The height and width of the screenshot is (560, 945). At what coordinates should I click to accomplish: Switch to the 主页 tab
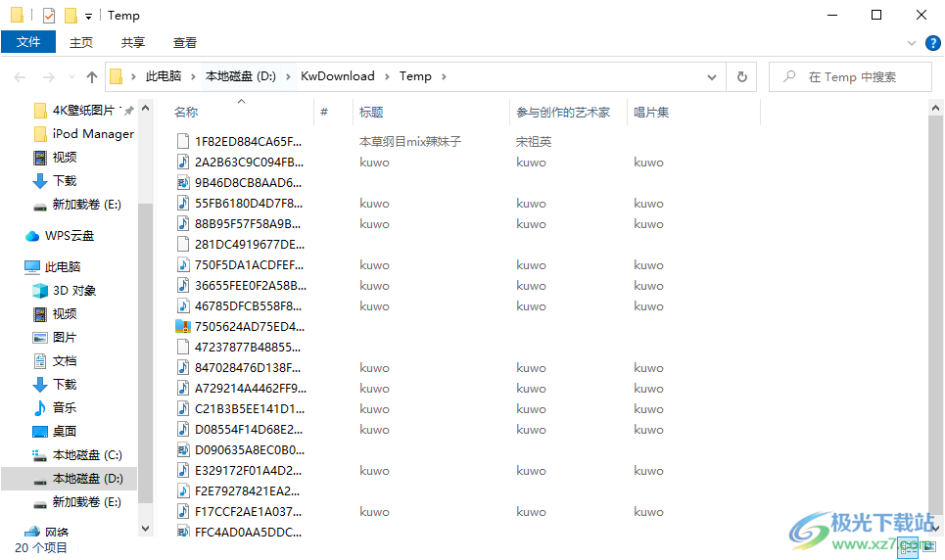click(x=81, y=42)
